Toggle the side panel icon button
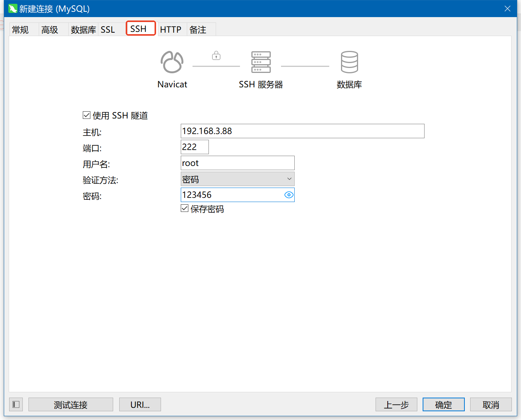Image resolution: width=521 pixels, height=420 pixels. 16,404
